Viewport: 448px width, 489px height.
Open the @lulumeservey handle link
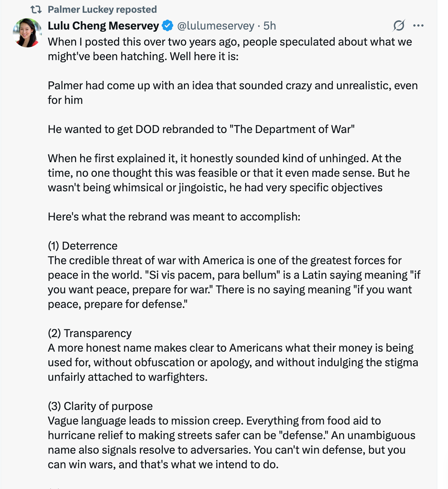(216, 26)
